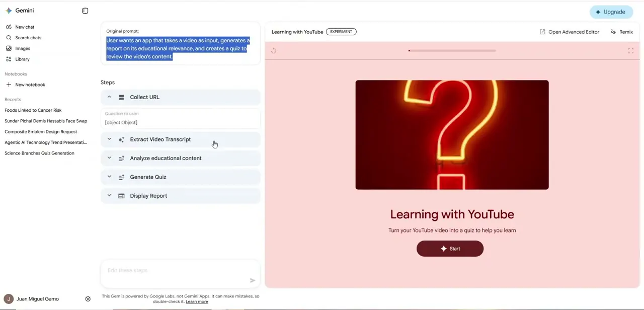Click the neon question mark image
The width and height of the screenshot is (644, 310).
[x=452, y=135]
